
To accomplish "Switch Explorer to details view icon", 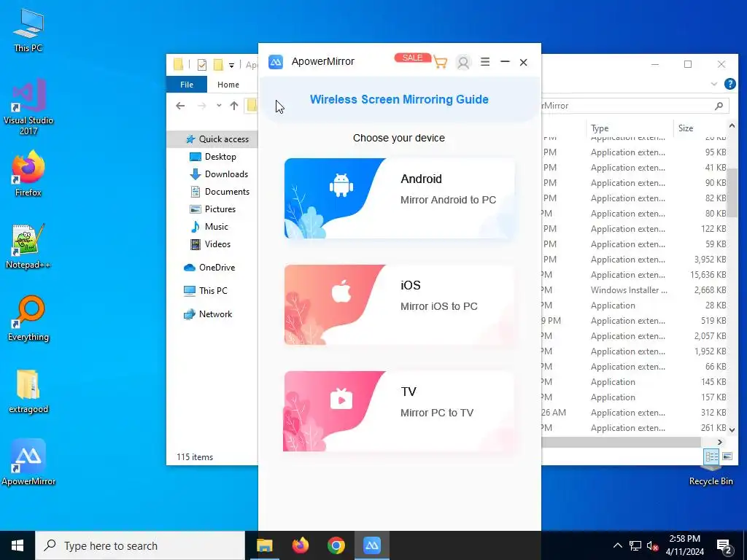I will [712, 456].
